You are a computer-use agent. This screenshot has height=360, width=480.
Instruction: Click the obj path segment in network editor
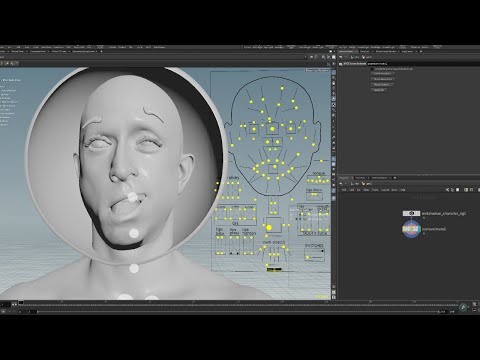click(356, 184)
